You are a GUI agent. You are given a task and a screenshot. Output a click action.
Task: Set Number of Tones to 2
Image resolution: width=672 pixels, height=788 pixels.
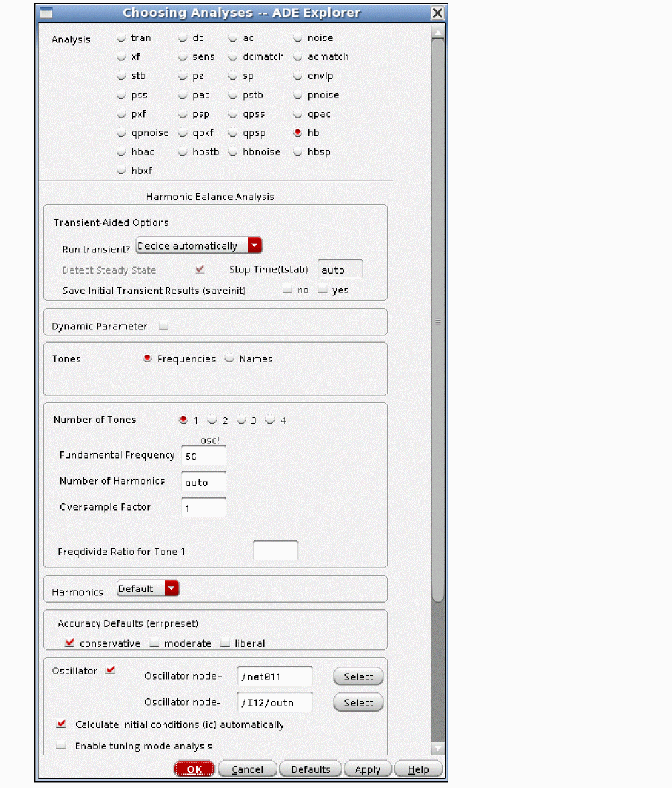212,420
